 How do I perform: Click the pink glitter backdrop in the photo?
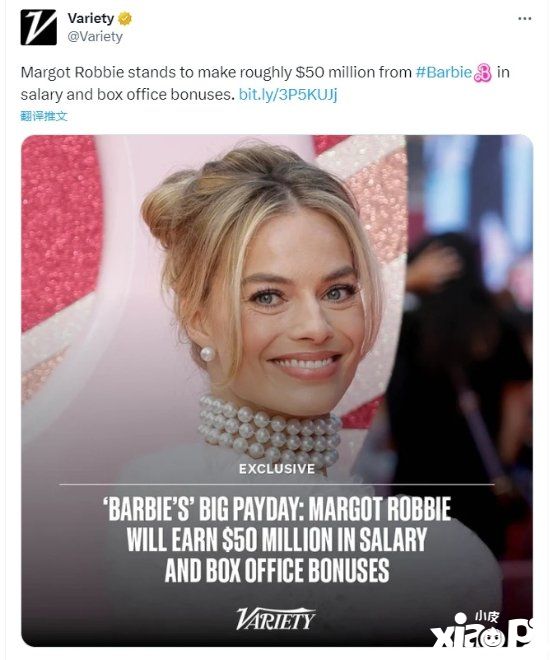(61, 227)
